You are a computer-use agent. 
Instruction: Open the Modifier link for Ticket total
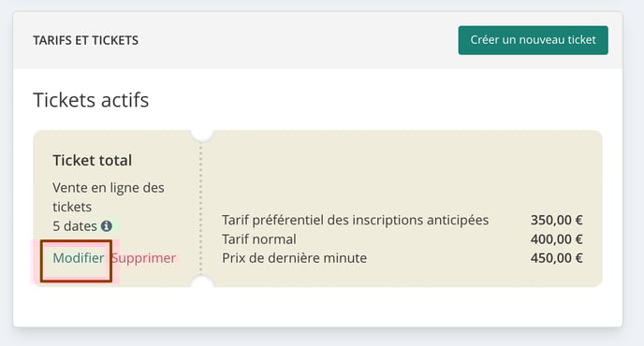[x=79, y=258]
